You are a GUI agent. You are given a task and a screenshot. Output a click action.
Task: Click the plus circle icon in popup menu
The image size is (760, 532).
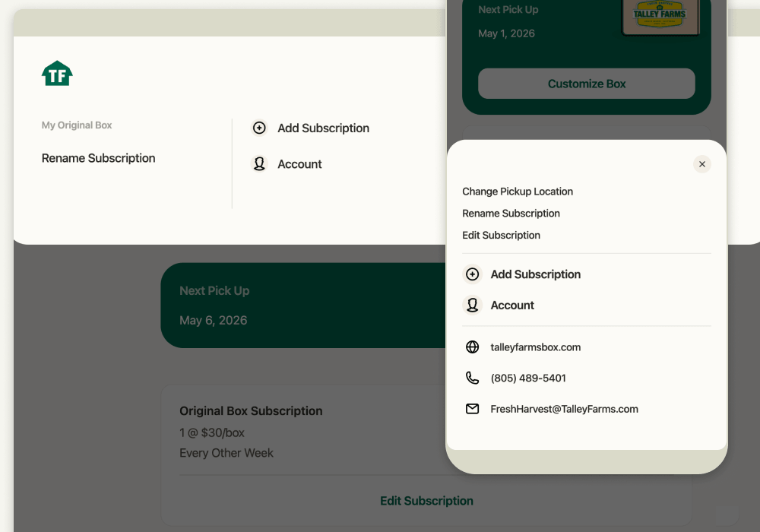(472, 274)
